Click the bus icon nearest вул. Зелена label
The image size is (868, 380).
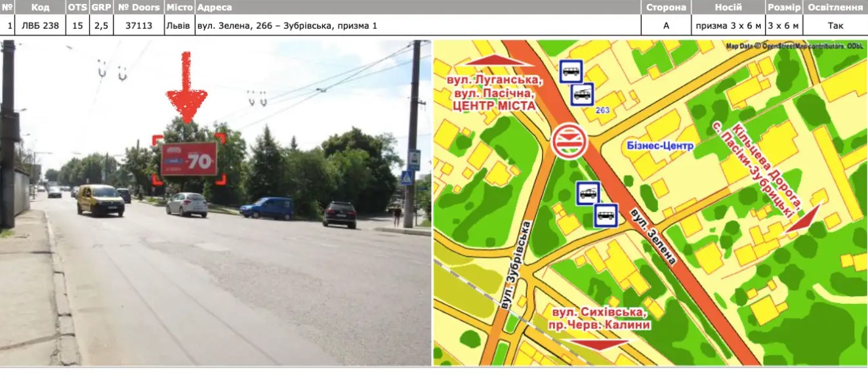tap(606, 215)
